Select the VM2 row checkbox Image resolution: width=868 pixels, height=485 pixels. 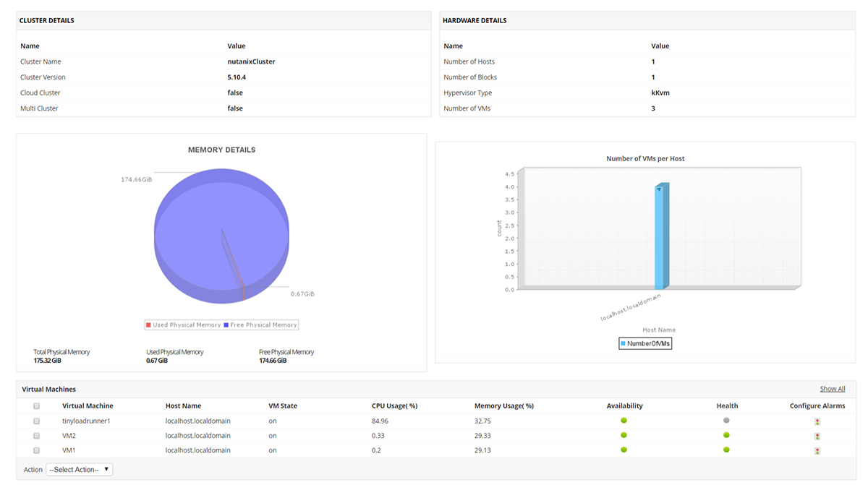pyautogui.click(x=36, y=435)
